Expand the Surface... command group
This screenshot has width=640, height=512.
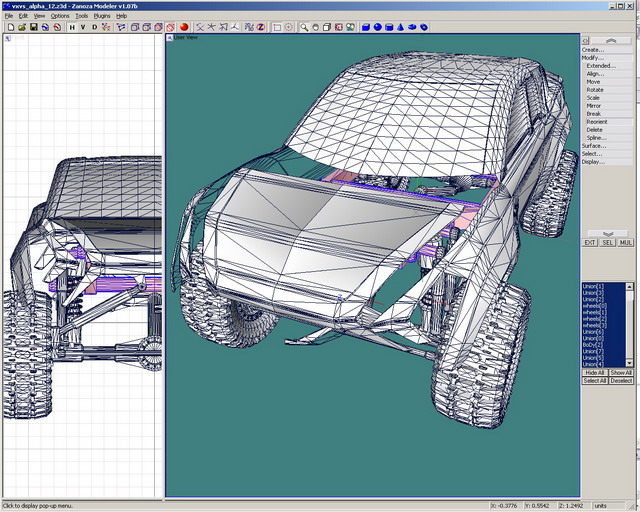point(594,145)
